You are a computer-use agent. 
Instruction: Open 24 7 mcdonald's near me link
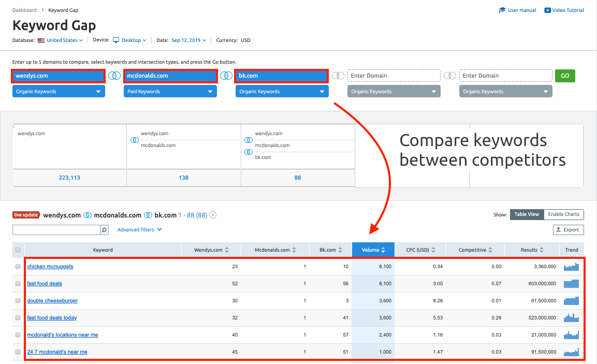click(x=57, y=352)
